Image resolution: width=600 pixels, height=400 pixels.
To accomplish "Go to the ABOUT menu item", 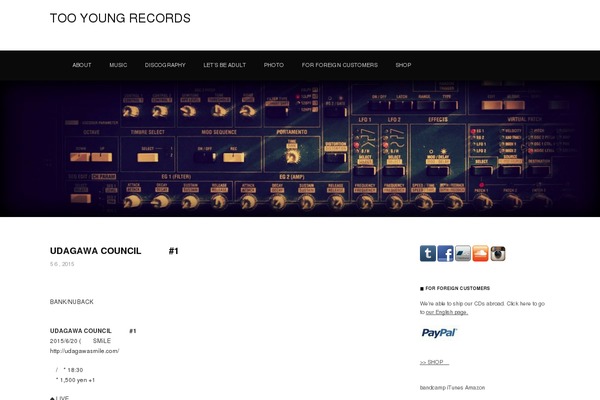I will pos(82,65).
